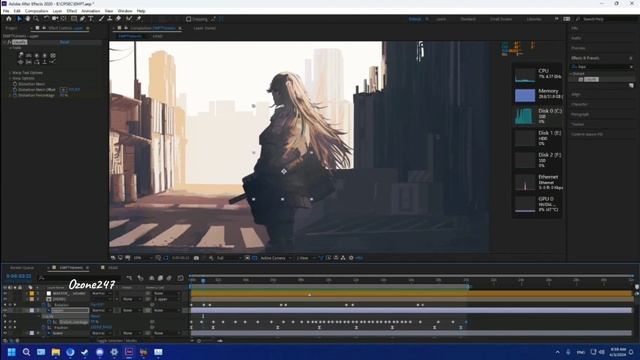This screenshot has width=640, height=360.
Task: Switch to the Render Queue tab
Action: click(22, 268)
